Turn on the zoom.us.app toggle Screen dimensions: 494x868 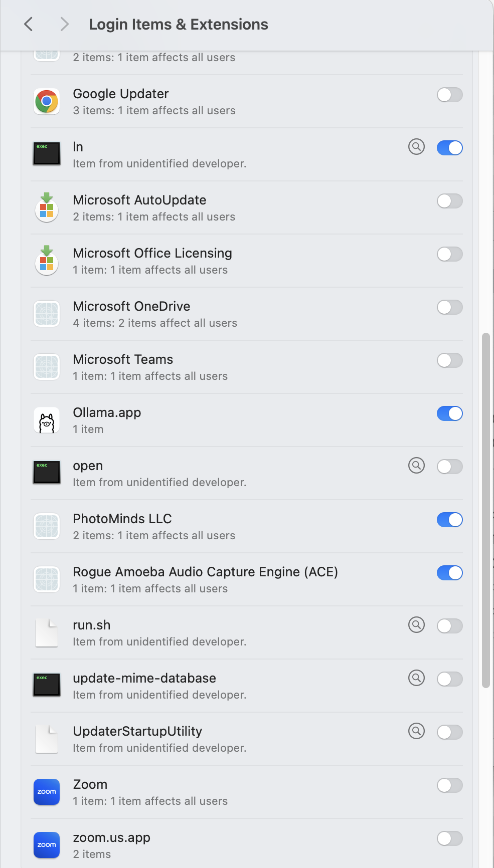[x=450, y=838]
